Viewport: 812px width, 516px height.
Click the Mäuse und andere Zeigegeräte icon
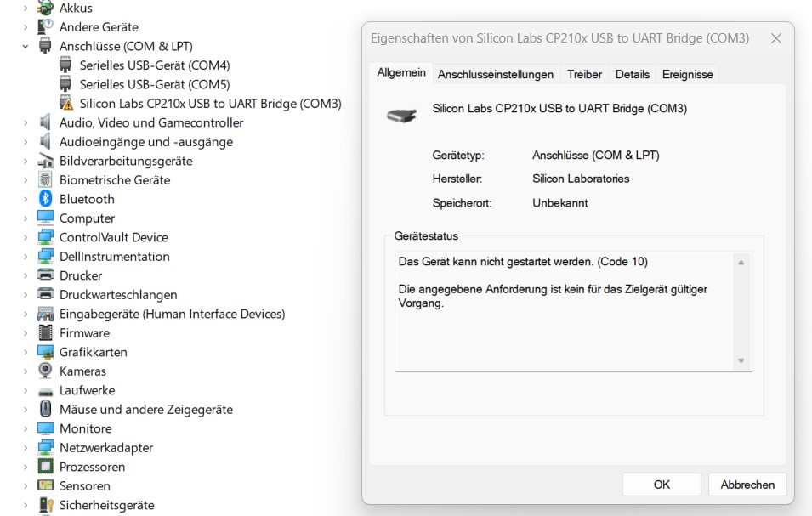pos(46,410)
